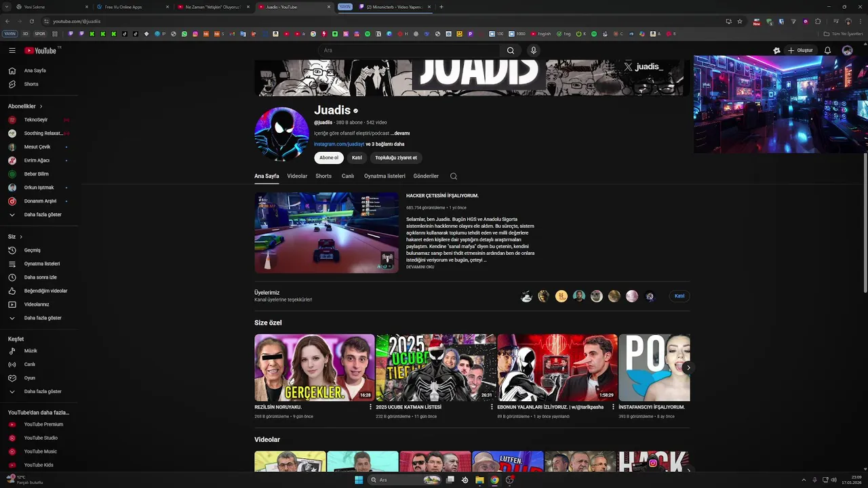Switch to the channel Oynatma listeleri tab

[384, 176]
